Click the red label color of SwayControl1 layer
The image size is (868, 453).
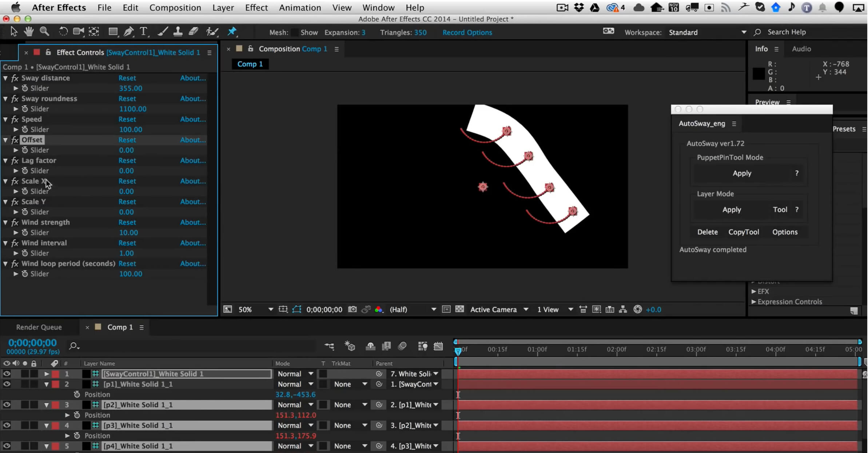[x=55, y=374]
